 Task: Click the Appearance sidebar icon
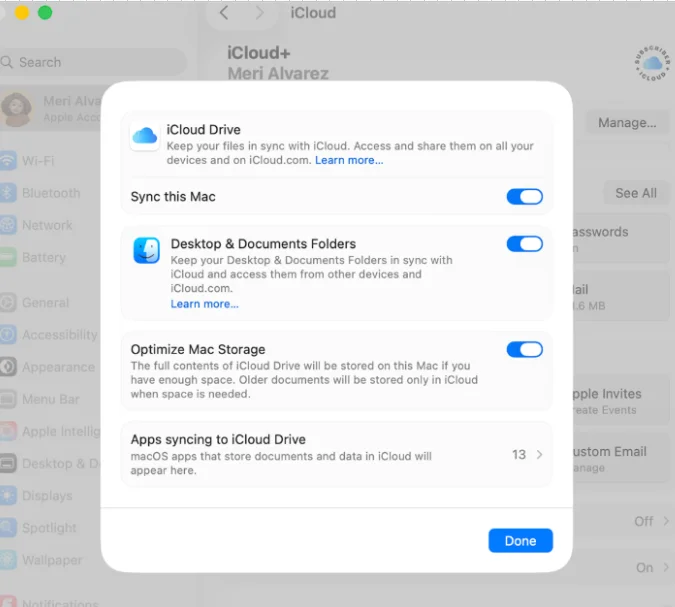(8, 367)
